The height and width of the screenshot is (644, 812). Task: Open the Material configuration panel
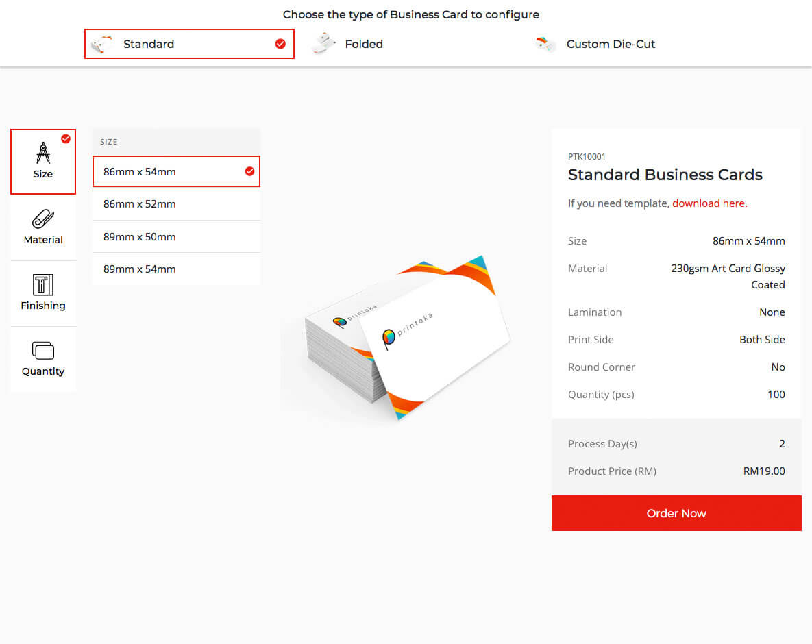point(42,227)
